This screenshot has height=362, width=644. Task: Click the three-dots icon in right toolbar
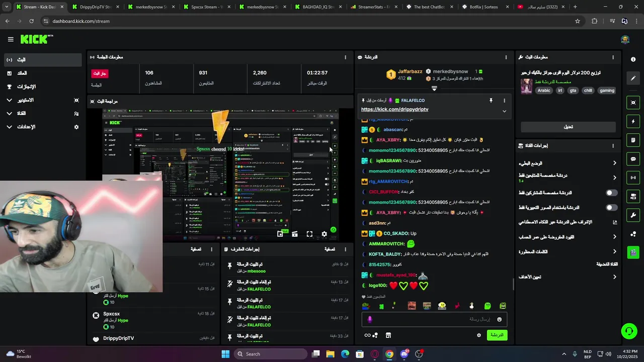tap(633, 234)
